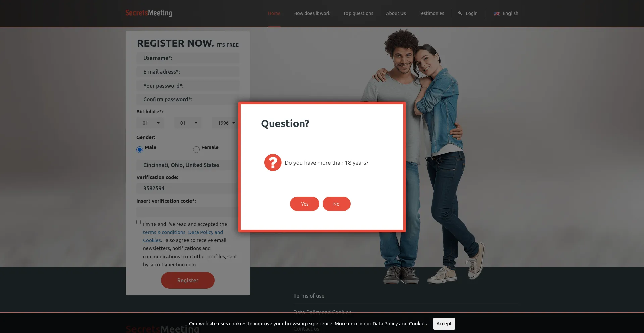Check the I'm 18 terms acceptance checkbox
644x333 pixels.
click(138, 222)
